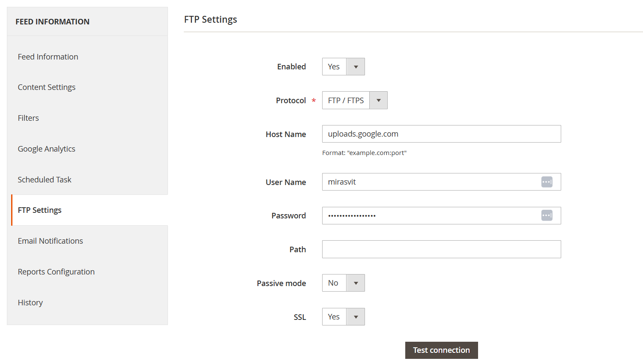Expand the Protocol FTP / FTPS dropdown

tap(354, 100)
